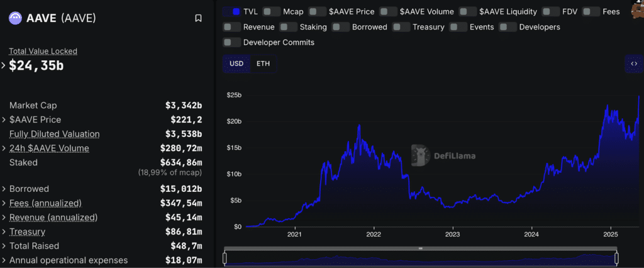Enable the $AAVE Price series
The height and width of the screenshot is (268, 644).
[x=317, y=11]
